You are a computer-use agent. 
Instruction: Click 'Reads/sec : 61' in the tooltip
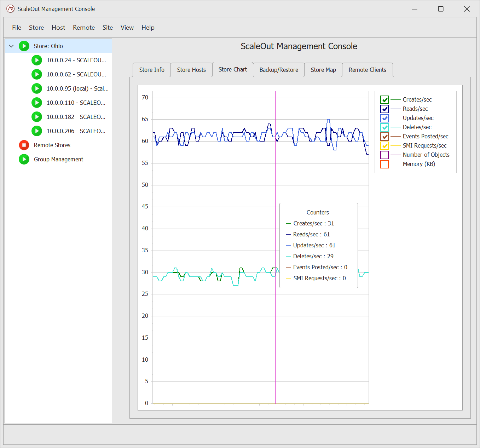tap(311, 234)
